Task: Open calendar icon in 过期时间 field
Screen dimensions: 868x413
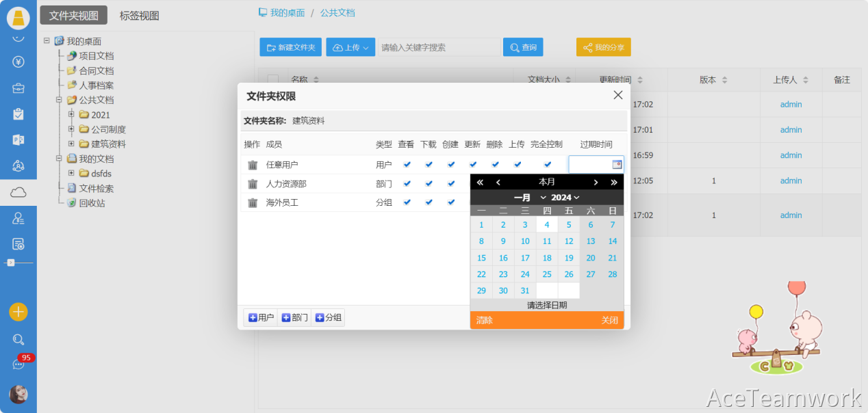Action: pos(617,165)
